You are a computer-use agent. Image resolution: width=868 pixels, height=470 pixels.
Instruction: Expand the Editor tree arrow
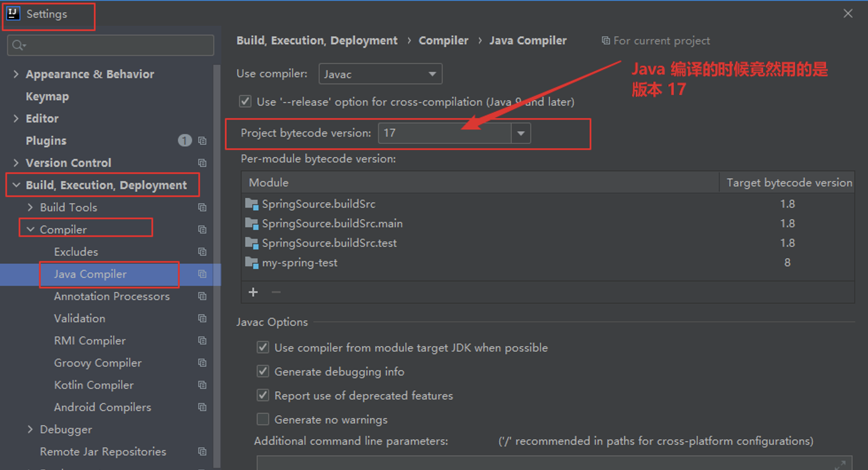16,118
